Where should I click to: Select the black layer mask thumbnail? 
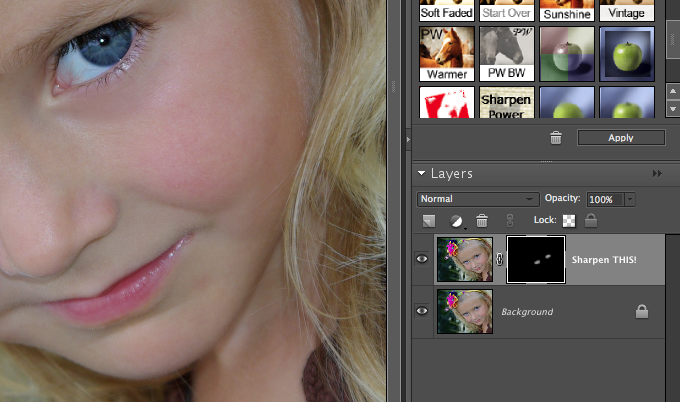tap(536, 259)
